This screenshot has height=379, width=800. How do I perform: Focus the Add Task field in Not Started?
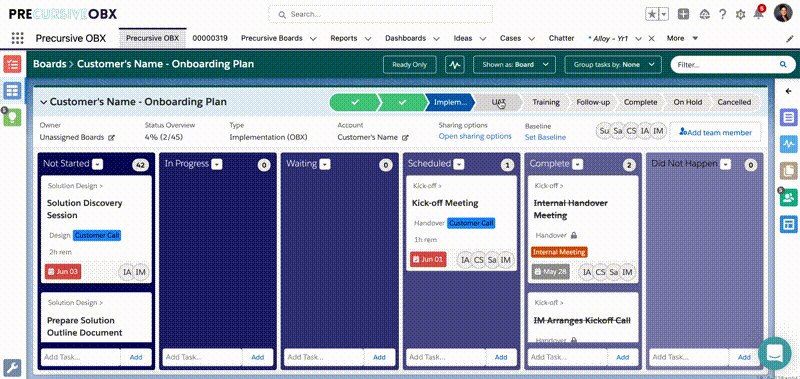[80, 357]
